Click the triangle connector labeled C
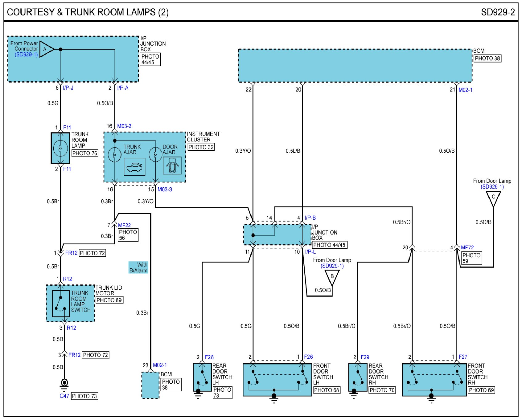Image resolution: width=522 pixels, height=420 pixels. point(493,198)
